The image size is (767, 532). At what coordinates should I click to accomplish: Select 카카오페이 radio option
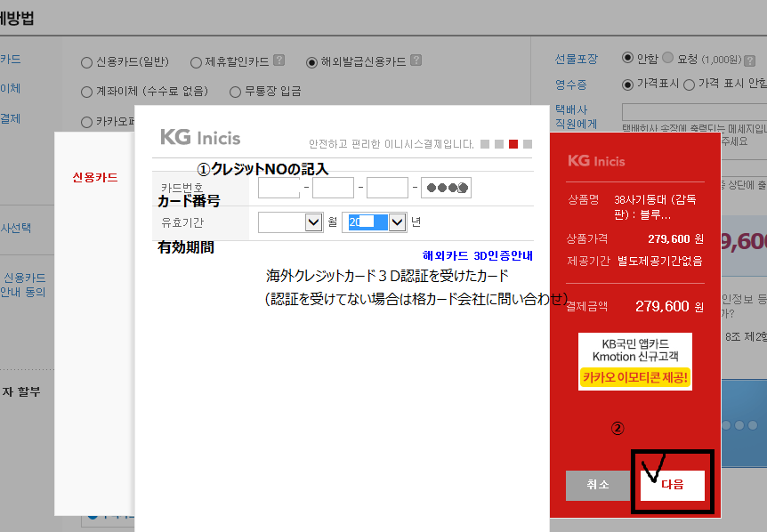click(86, 122)
